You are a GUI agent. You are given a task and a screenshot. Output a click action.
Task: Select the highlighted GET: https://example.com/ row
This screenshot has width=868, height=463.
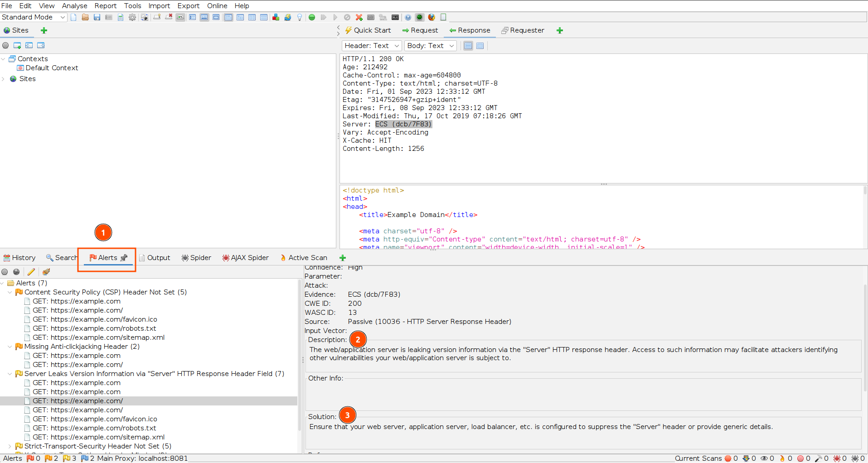coord(149,401)
